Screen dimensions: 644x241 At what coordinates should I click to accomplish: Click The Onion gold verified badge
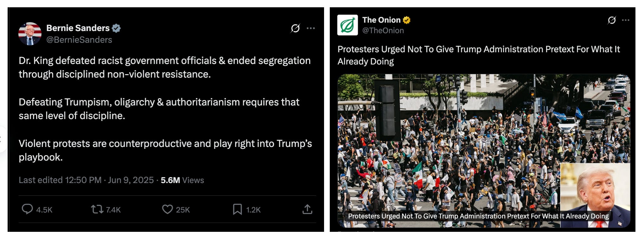(x=406, y=20)
